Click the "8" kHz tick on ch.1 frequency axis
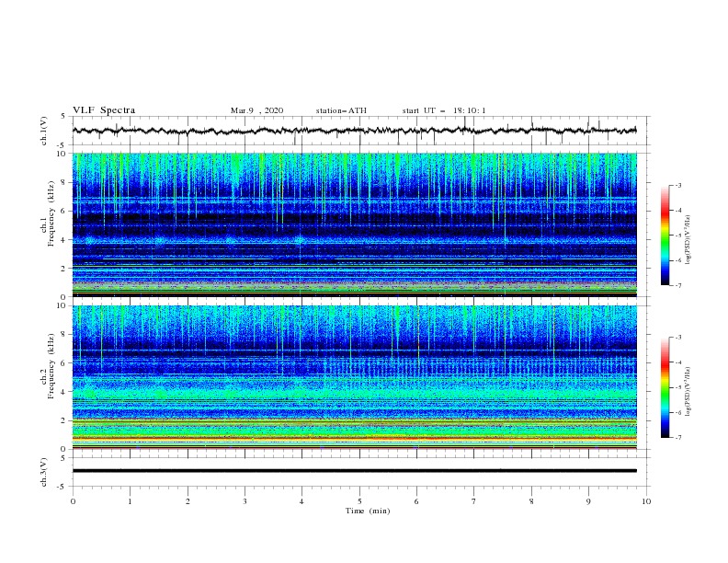This screenshot has width=728, height=563. (64, 182)
